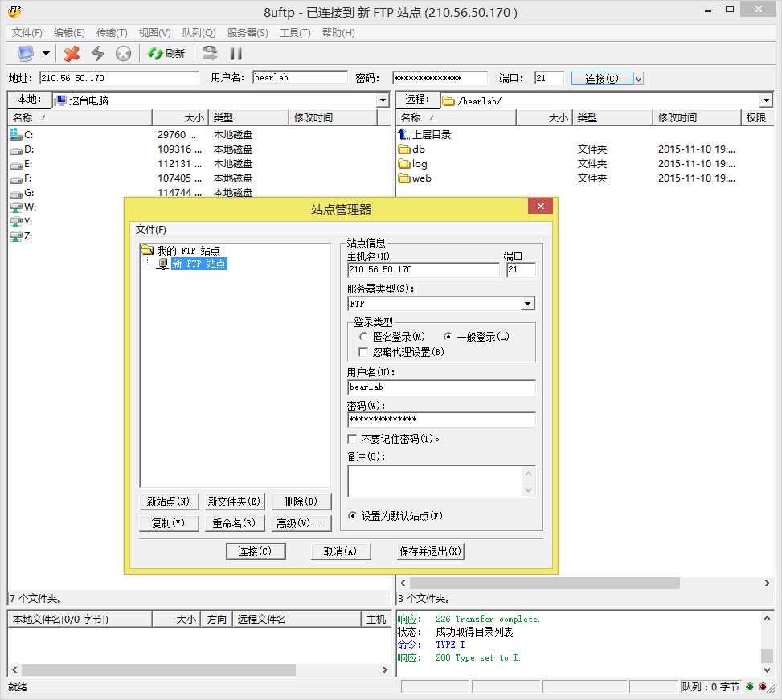Click the 重命名(R) button
This screenshot has height=700, width=782.
[x=234, y=523]
